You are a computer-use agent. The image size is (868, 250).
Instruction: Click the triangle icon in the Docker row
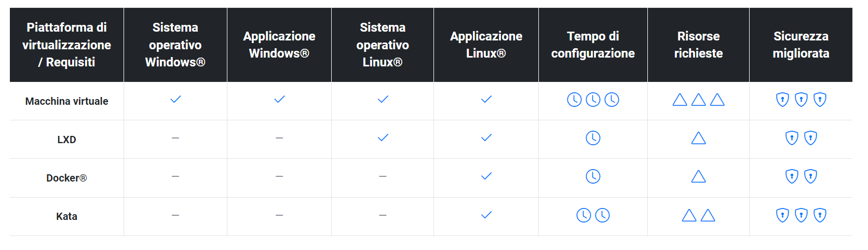[x=698, y=177]
